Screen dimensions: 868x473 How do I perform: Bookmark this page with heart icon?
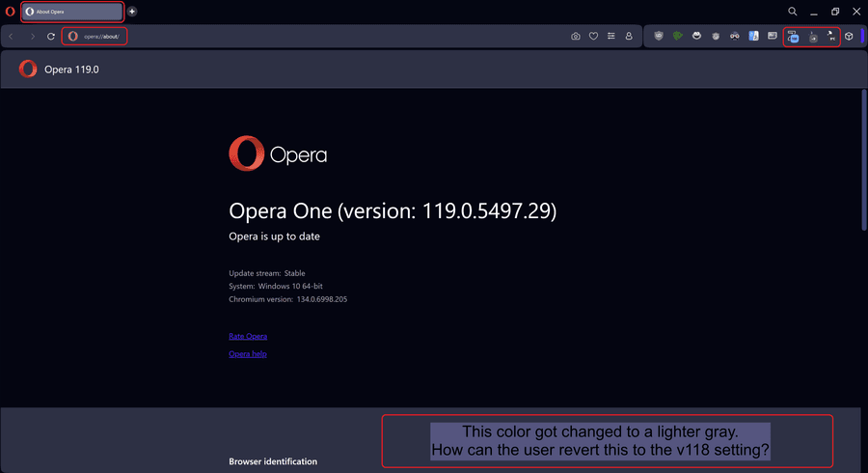click(593, 36)
